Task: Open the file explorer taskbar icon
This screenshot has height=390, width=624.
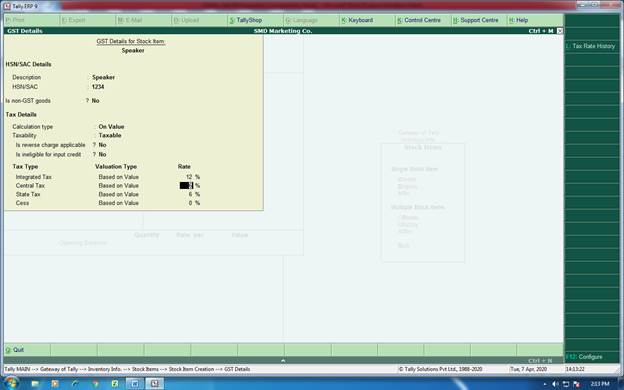Action: (35, 384)
